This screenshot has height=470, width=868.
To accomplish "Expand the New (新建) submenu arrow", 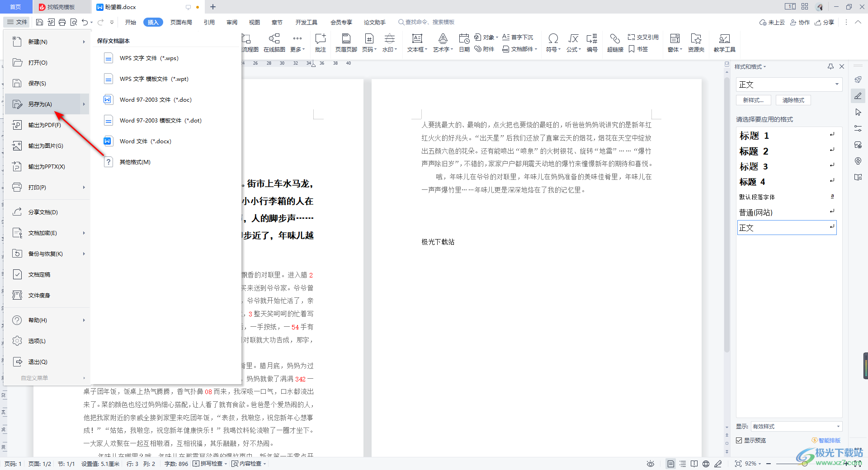I will [84, 42].
